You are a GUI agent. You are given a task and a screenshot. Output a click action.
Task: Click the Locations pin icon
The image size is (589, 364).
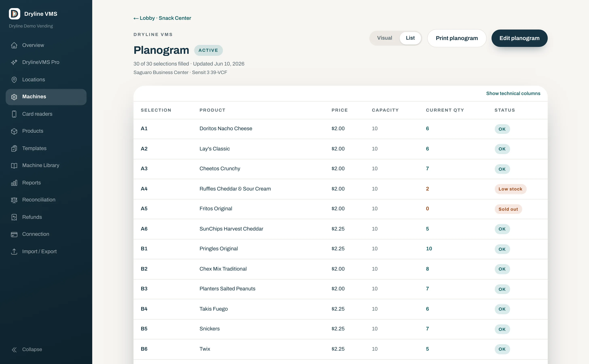(14, 80)
